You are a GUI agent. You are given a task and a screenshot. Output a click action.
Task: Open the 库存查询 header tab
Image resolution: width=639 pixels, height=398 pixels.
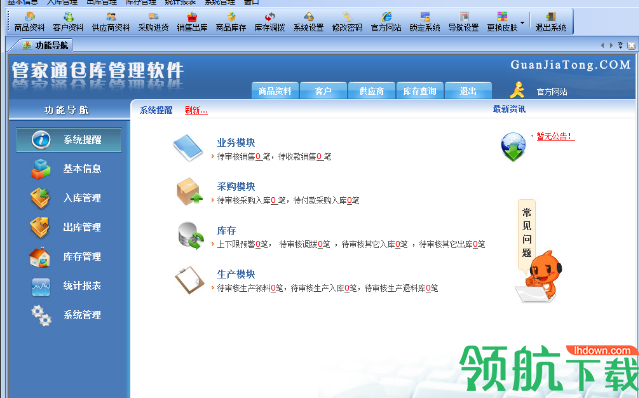pyautogui.click(x=420, y=91)
